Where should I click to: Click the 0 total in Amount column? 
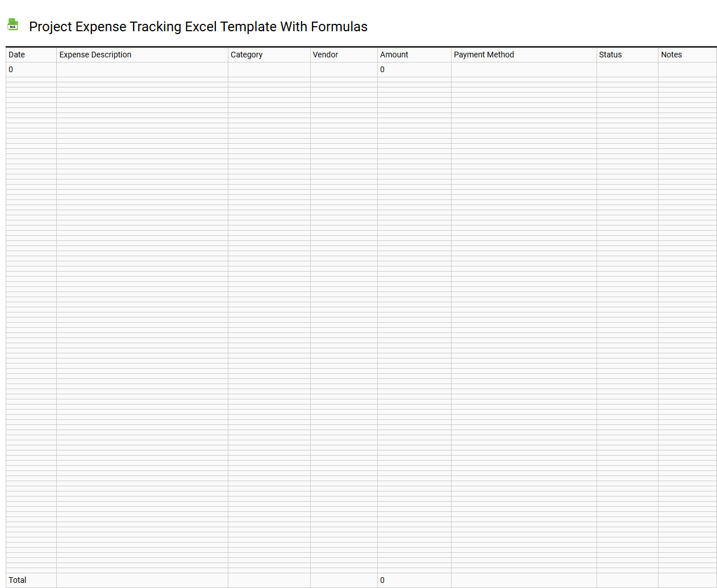click(414, 580)
